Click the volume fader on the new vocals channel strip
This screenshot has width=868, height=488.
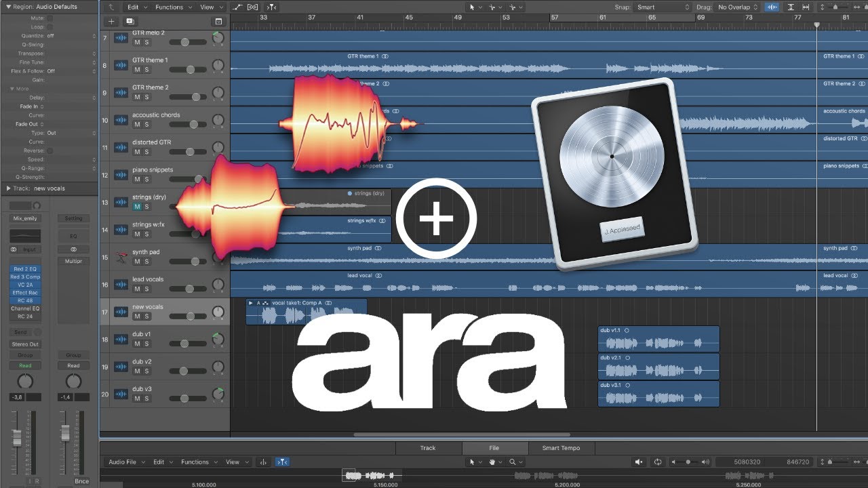17,439
